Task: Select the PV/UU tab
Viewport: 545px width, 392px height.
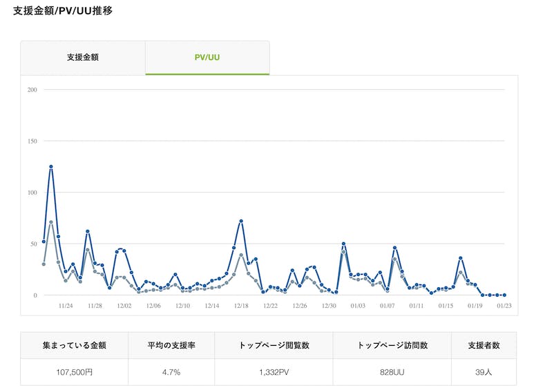Action: [207, 57]
